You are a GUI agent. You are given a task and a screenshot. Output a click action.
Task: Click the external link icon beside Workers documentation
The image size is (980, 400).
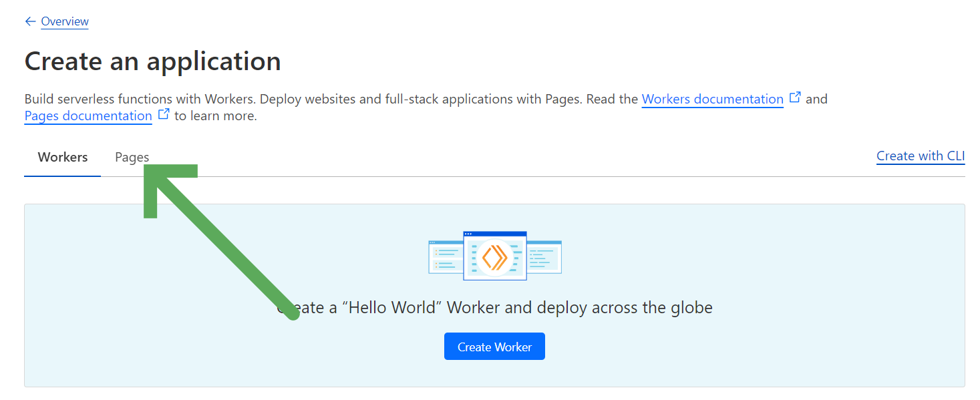point(794,95)
